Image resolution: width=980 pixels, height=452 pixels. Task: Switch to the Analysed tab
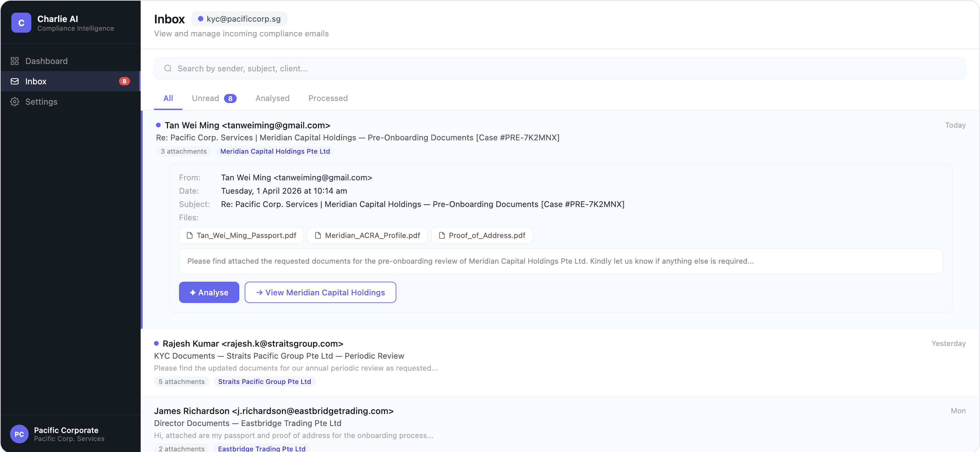(x=272, y=98)
